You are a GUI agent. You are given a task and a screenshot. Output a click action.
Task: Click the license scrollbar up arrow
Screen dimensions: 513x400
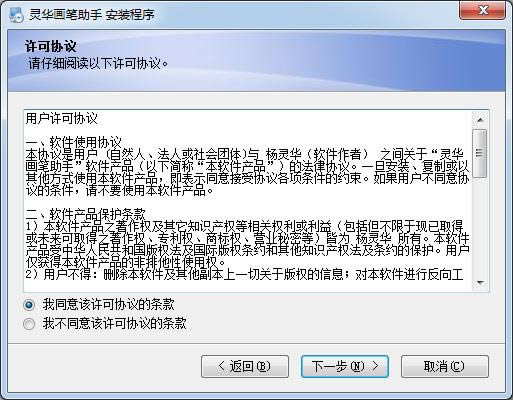tap(480, 120)
